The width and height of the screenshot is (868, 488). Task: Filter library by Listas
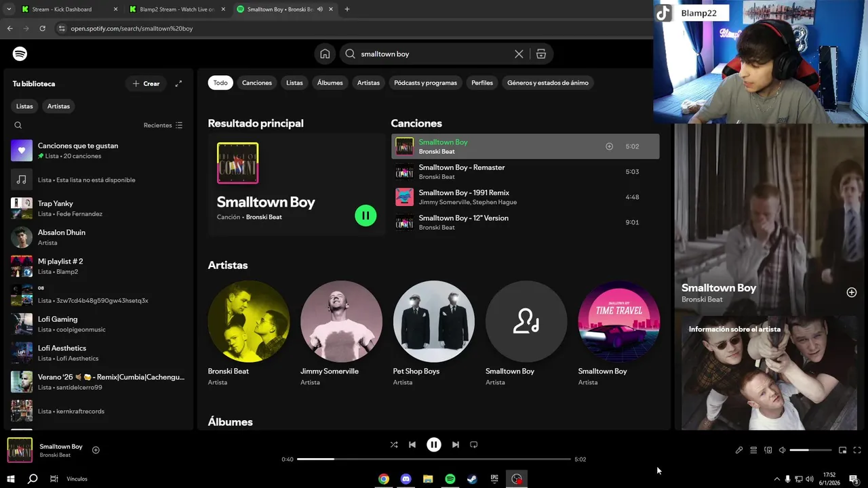24,106
